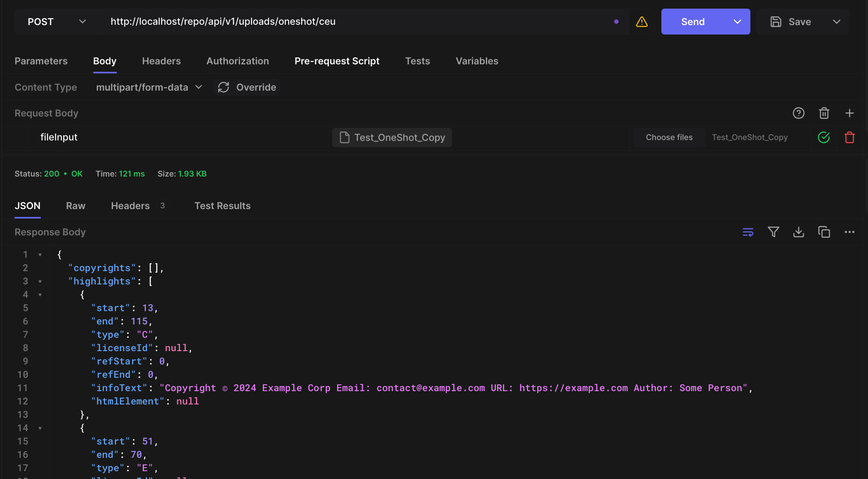
Task: Collapse first highlight object at line 4
Action: coord(40,295)
